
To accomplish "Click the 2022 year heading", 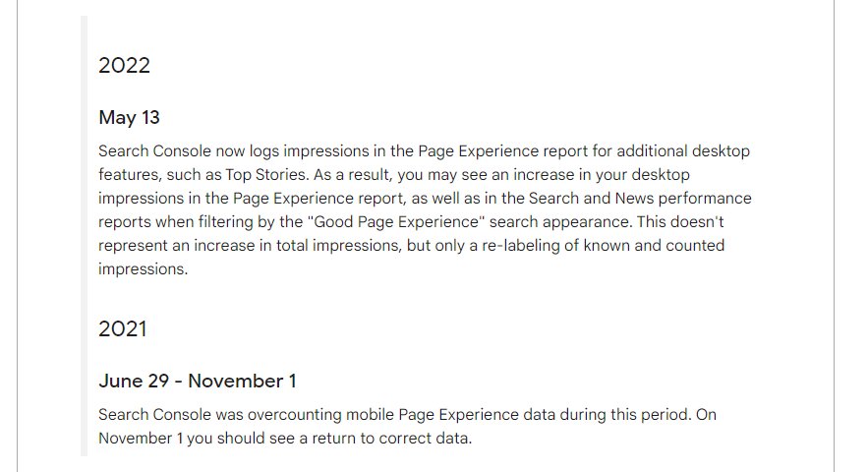I will click(x=124, y=65).
